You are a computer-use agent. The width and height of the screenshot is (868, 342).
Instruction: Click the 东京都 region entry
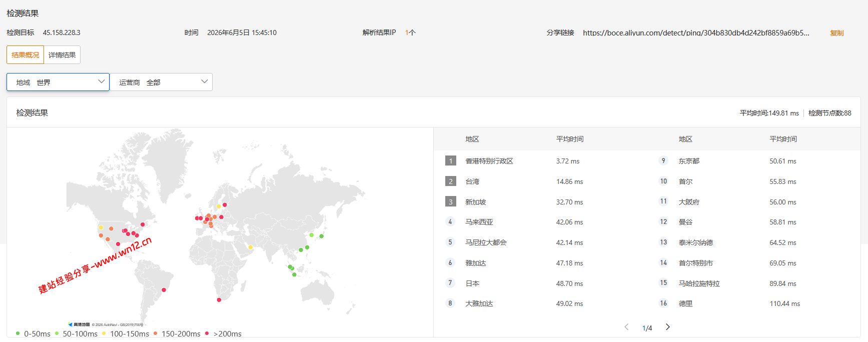click(x=689, y=161)
